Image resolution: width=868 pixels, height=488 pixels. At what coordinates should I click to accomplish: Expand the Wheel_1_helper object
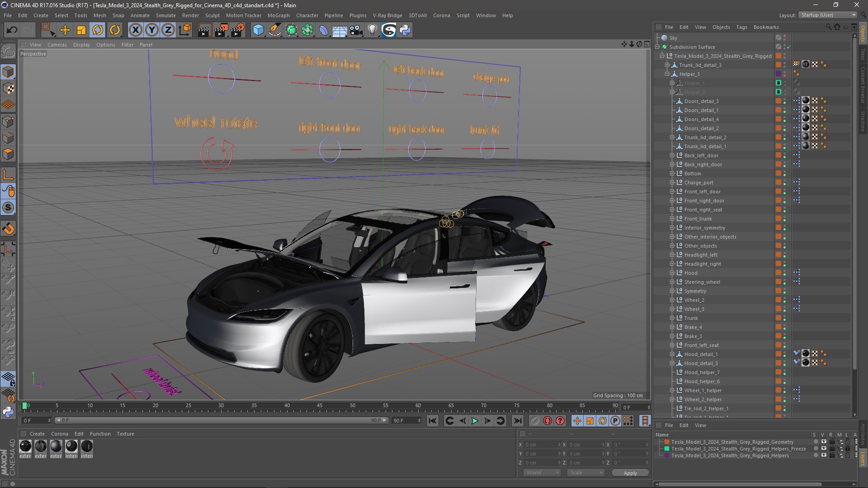point(672,390)
